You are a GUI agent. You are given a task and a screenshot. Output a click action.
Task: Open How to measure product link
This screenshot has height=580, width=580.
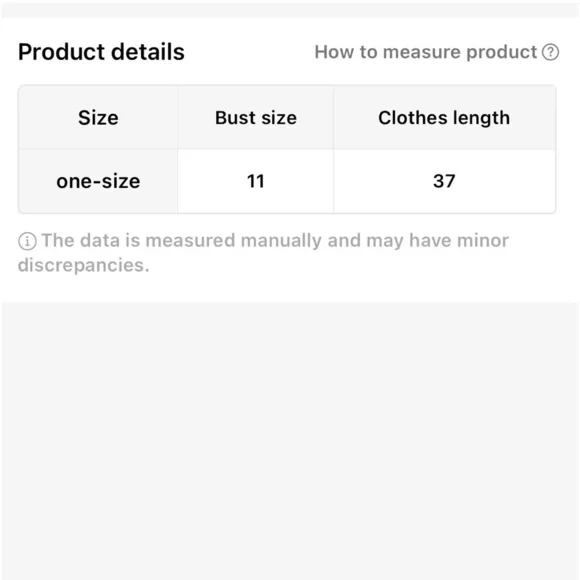coord(436,52)
